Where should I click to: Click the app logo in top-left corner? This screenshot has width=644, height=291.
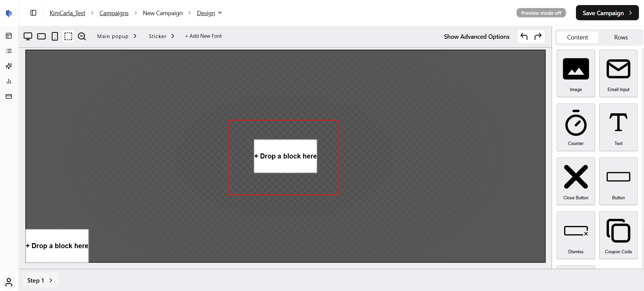[x=9, y=13]
